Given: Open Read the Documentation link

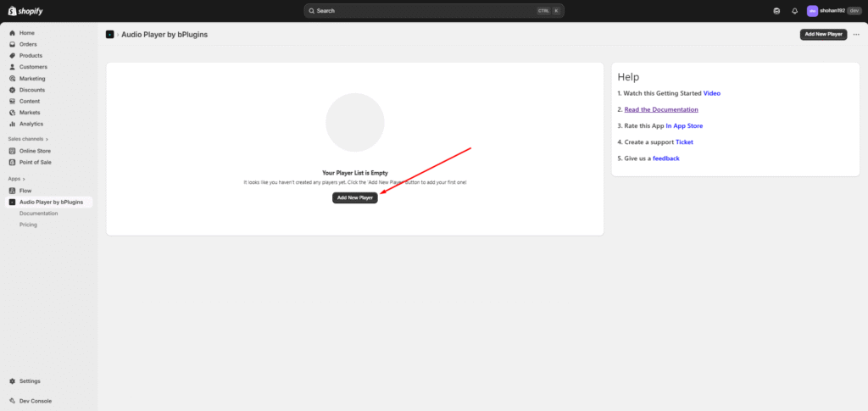Looking at the screenshot, I should (661, 109).
